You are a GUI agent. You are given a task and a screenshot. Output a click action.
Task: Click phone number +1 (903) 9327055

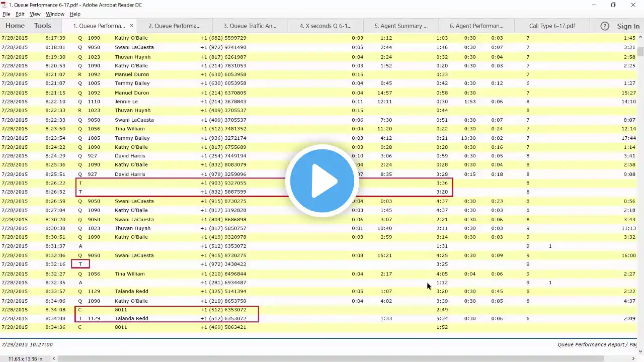(223, 183)
